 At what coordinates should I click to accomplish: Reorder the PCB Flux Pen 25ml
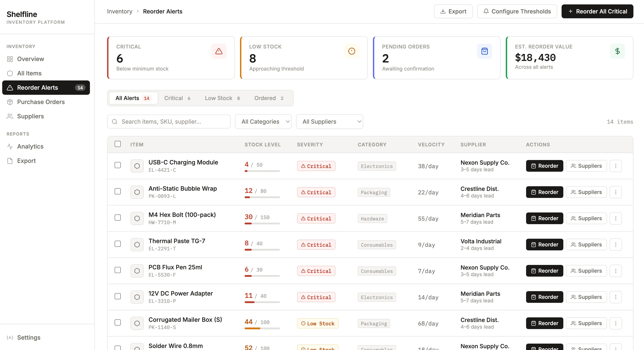click(x=544, y=271)
